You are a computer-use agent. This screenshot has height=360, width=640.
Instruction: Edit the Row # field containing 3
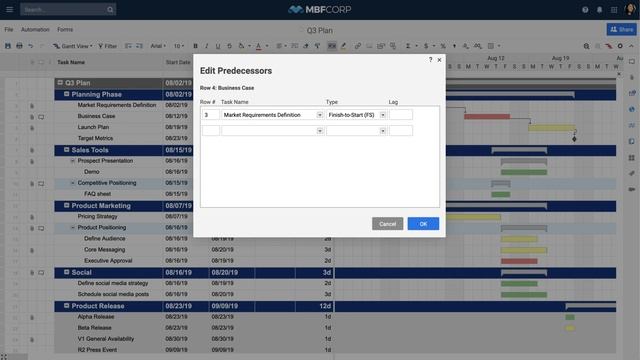211,115
